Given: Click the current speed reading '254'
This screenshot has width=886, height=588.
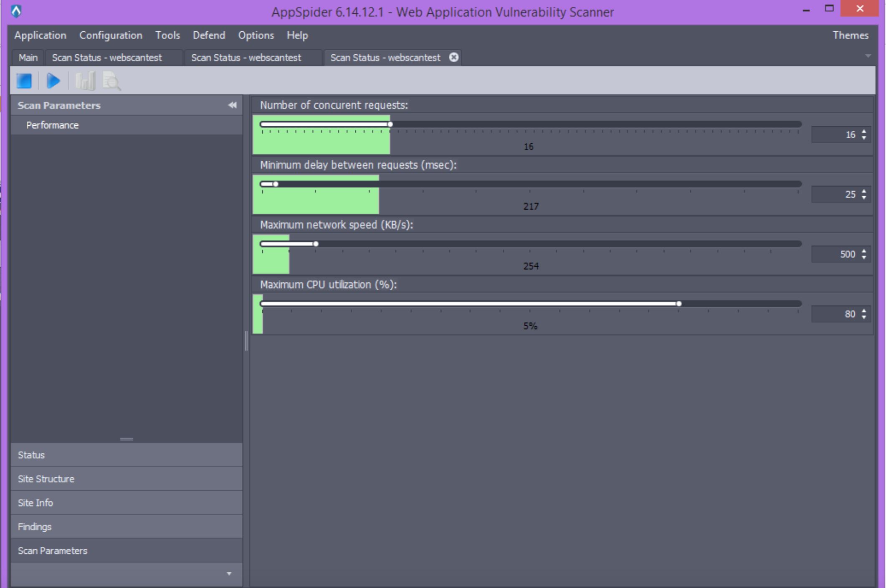Looking at the screenshot, I should [531, 266].
